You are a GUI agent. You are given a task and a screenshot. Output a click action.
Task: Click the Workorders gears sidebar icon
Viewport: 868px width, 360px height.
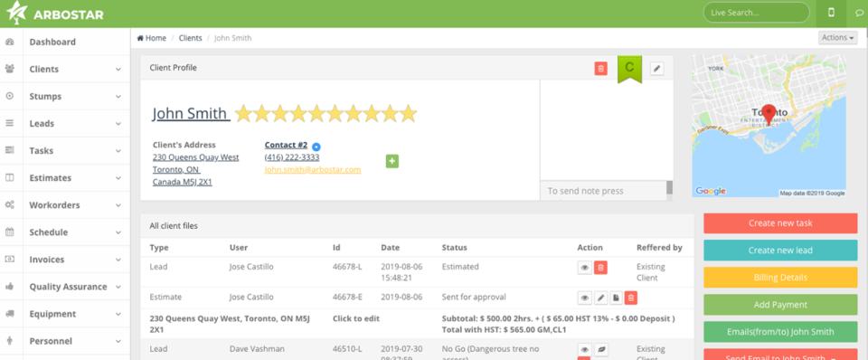(x=9, y=205)
